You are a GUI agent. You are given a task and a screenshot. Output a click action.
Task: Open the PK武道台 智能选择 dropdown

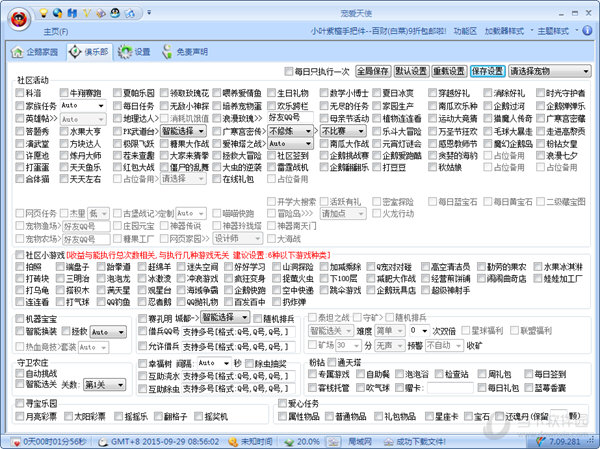(x=184, y=131)
